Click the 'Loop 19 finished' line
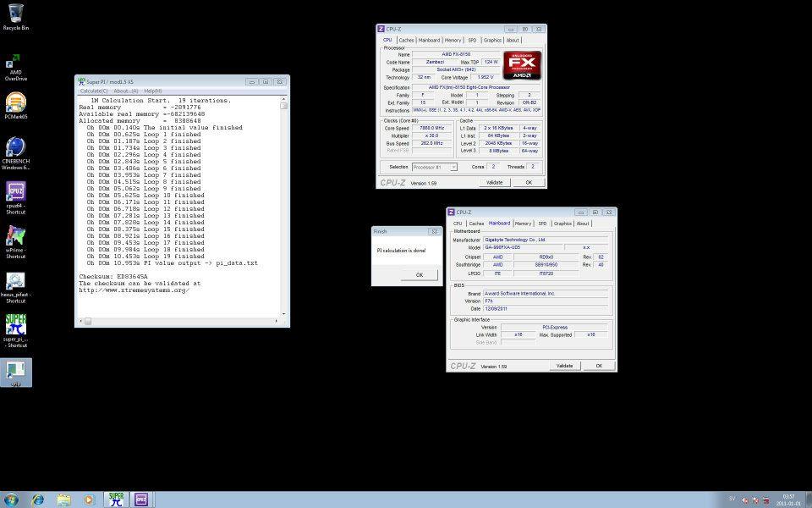The image size is (812, 508). (145, 256)
